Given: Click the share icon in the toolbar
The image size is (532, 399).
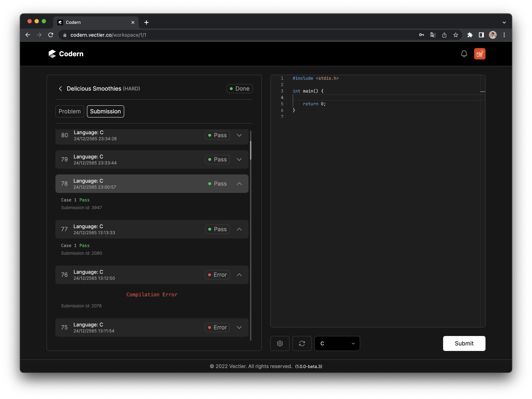Looking at the screenshot, I should point(444,35).
